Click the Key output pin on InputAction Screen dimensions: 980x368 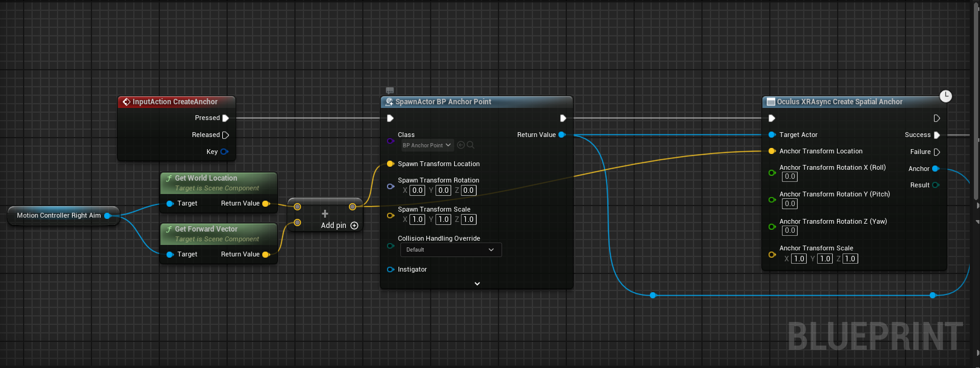tap(224, 152)
